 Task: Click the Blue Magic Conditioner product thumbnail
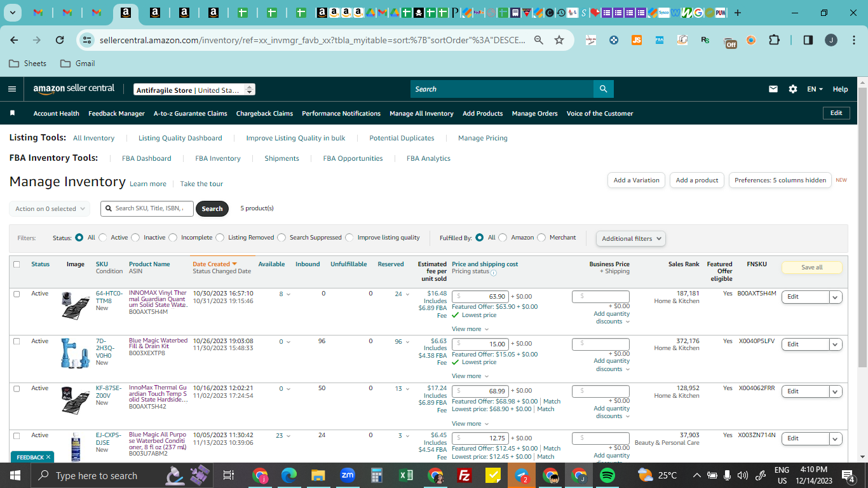pyautogui.click(x=76, y=447)
